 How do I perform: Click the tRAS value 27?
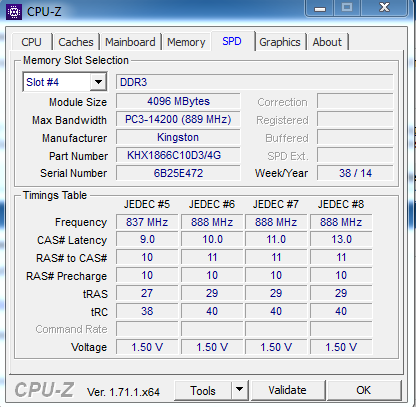(147, 294)
